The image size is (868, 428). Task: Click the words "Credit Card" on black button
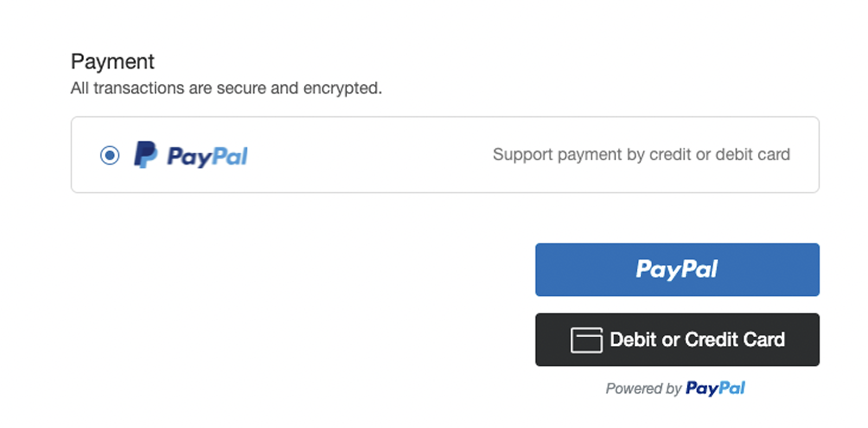coord(735,340)
